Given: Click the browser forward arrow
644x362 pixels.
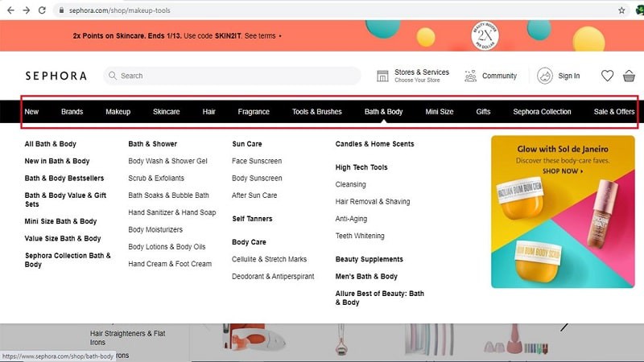Looking at the screenshot, I should [27, 10].
